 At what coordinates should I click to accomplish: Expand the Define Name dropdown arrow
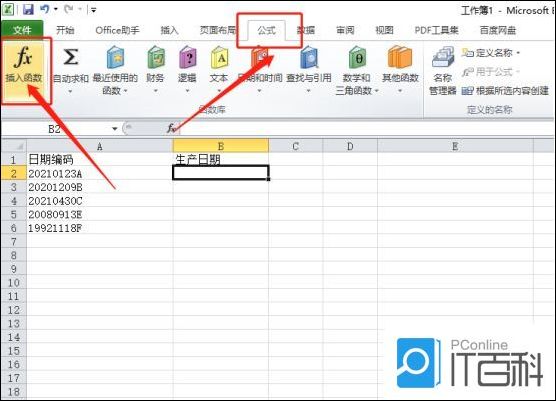[x=518, y=53]
